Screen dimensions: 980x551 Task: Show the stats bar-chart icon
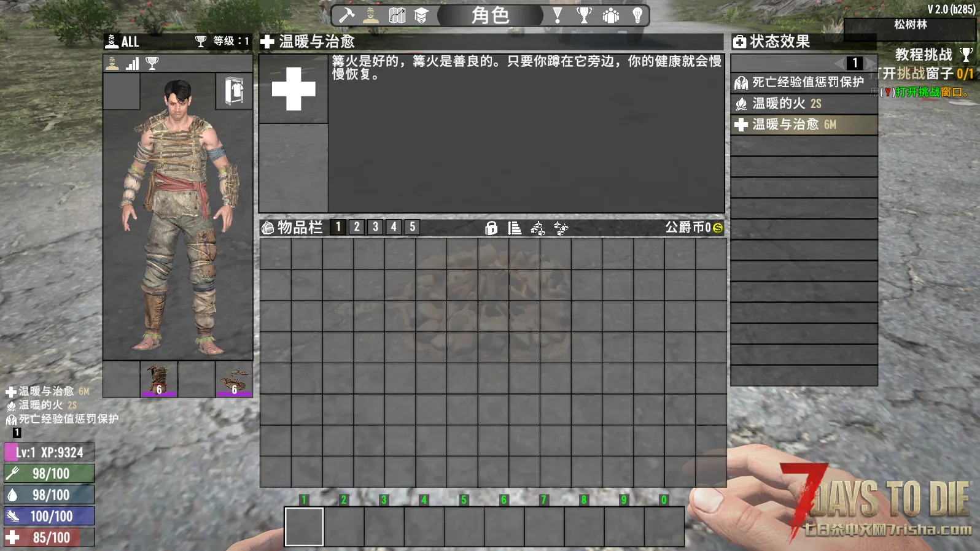tap(133, 63)
